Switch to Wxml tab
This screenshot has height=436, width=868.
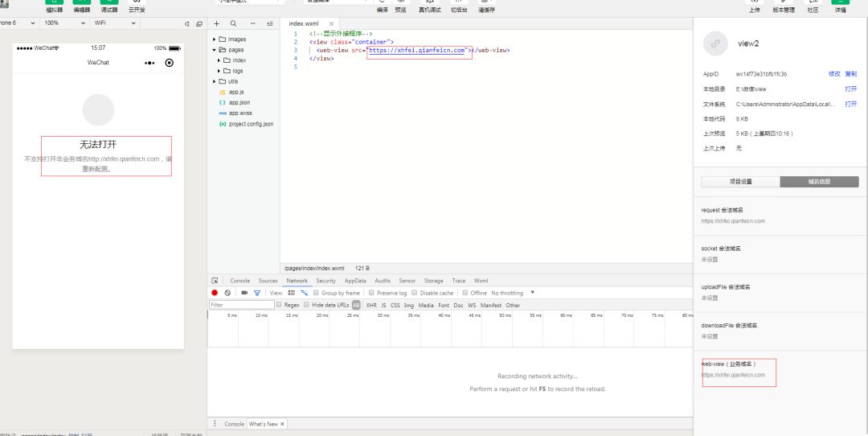tap(481, 281)
